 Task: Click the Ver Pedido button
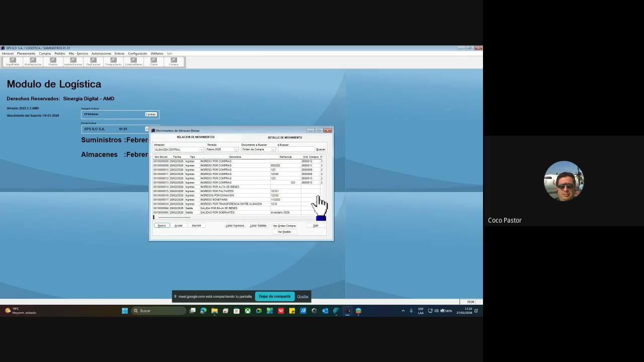click(x=284, y=232)
